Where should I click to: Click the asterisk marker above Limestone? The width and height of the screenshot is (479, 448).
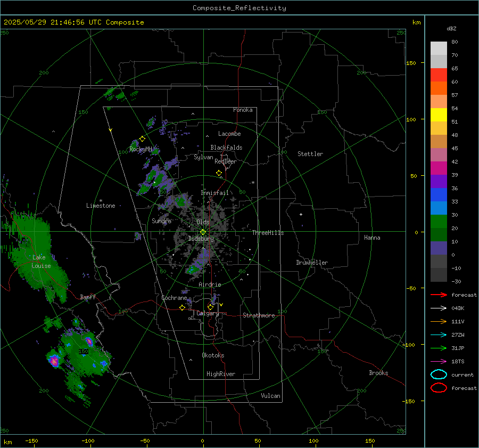pyautogui.click(x=101, y=201)
